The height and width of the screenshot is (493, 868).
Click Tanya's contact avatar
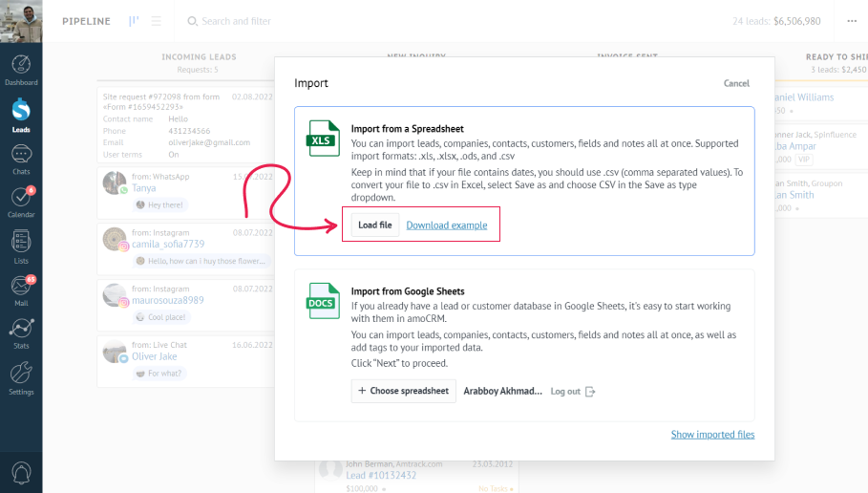pyautogui.click(x=114, y=182)
